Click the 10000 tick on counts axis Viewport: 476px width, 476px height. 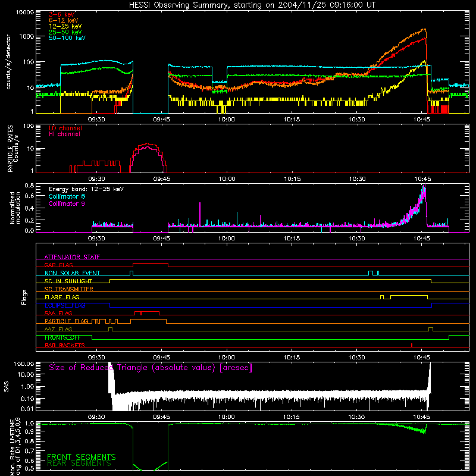click(25, 12)
